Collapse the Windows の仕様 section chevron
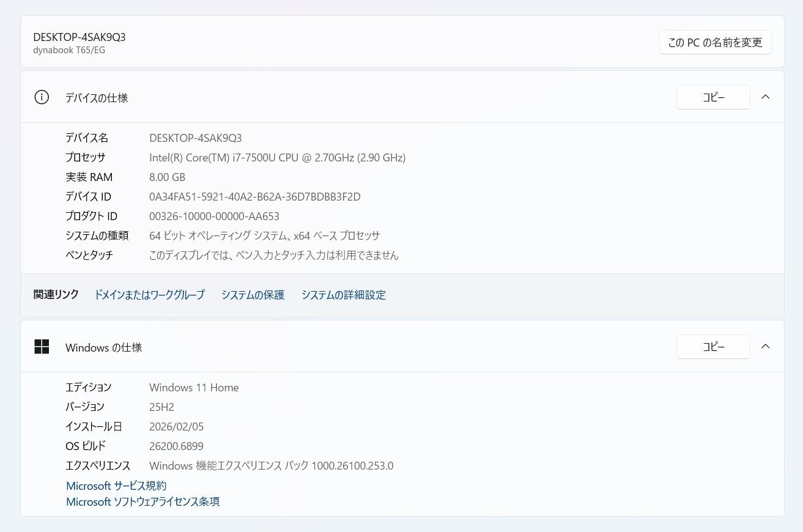This screenshot has width=803, height=532. (765, 347)
